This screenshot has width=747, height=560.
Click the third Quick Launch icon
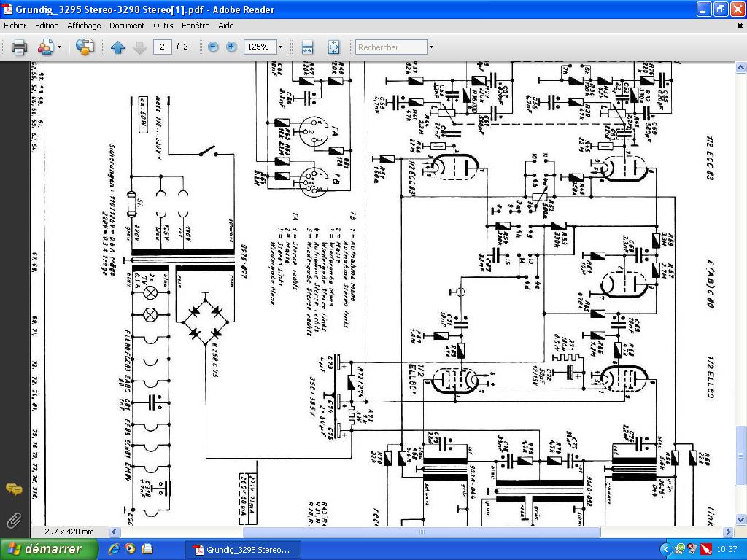pos(147,549)
